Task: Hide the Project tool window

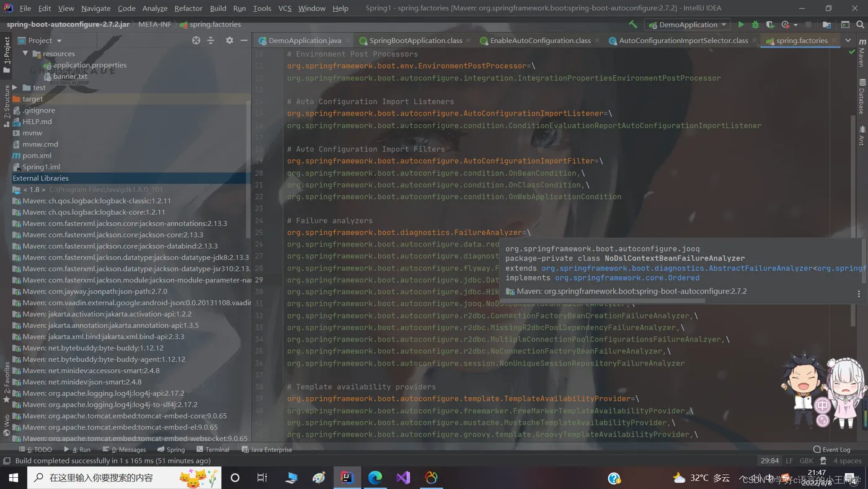Action: pos(244,40)
